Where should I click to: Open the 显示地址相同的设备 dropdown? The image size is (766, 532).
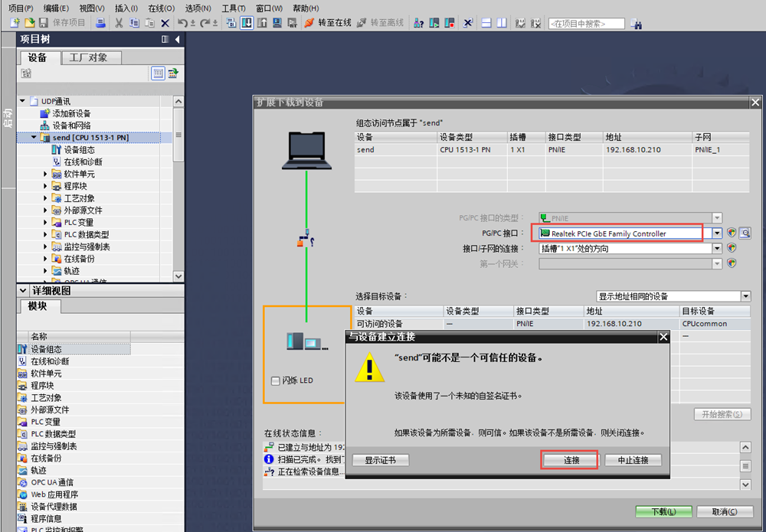pos(745,296)
